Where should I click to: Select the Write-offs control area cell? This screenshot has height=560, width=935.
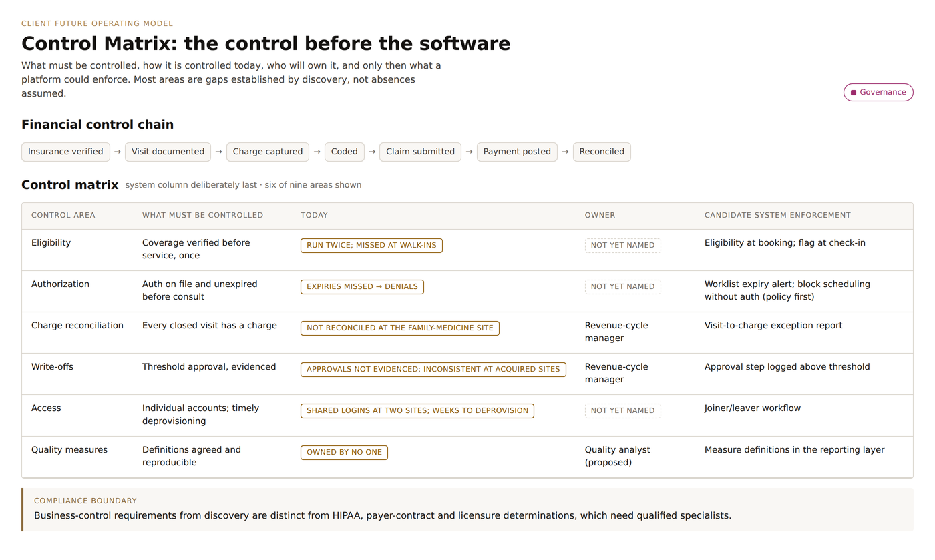(52, 367)
